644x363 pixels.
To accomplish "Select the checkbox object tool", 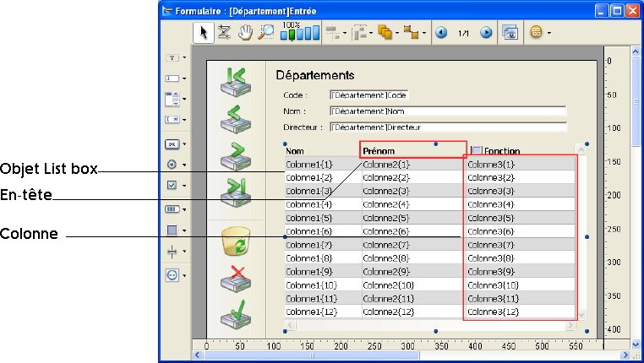I will pos(172,186).
